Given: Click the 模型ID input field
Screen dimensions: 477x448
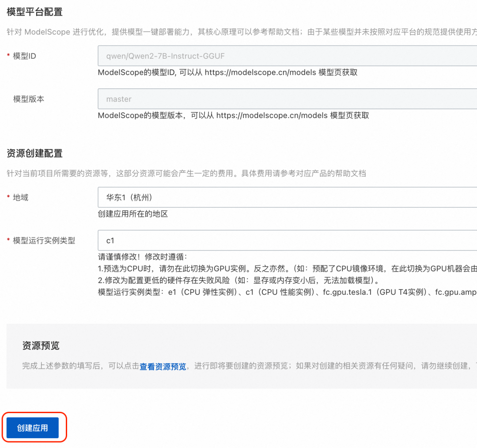Looking at the screenshot, I should pos(287,56).
